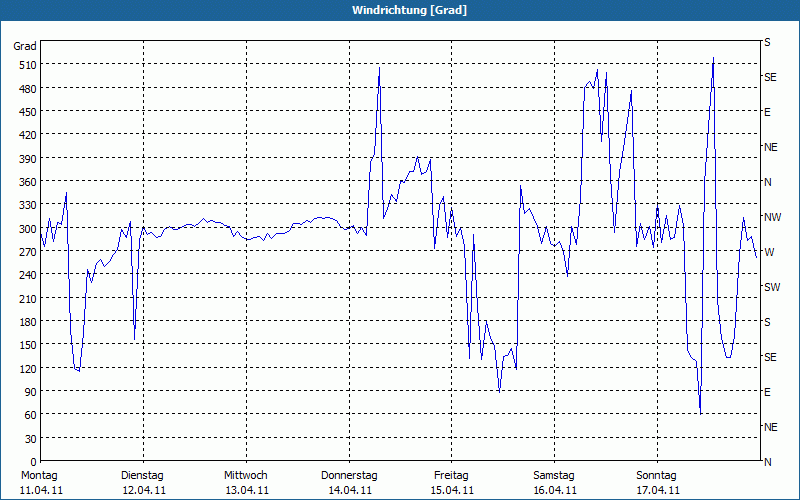Click the date "13.04.11"

(x=247, y=491)
